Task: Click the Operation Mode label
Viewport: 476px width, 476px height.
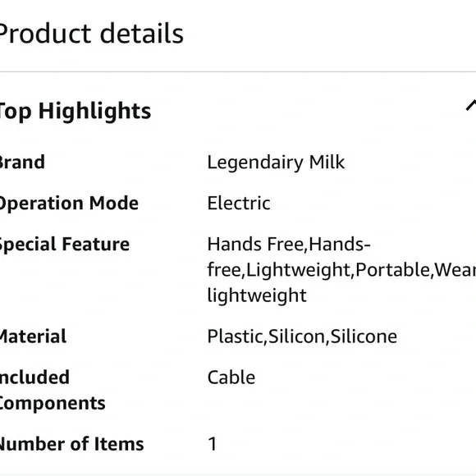Action: (69, 204)
